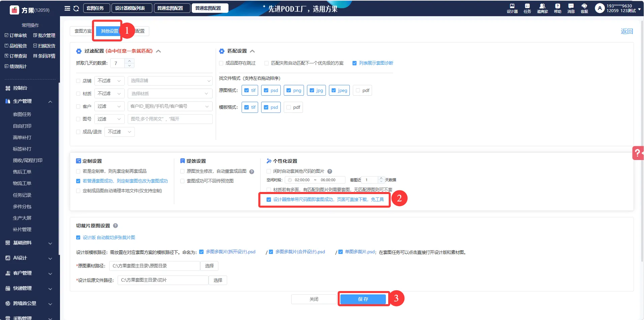The width and height of the screenshot is (644, 320).
Task: Switch to the 套图方案 tab
Action: (x=83, y=31)
